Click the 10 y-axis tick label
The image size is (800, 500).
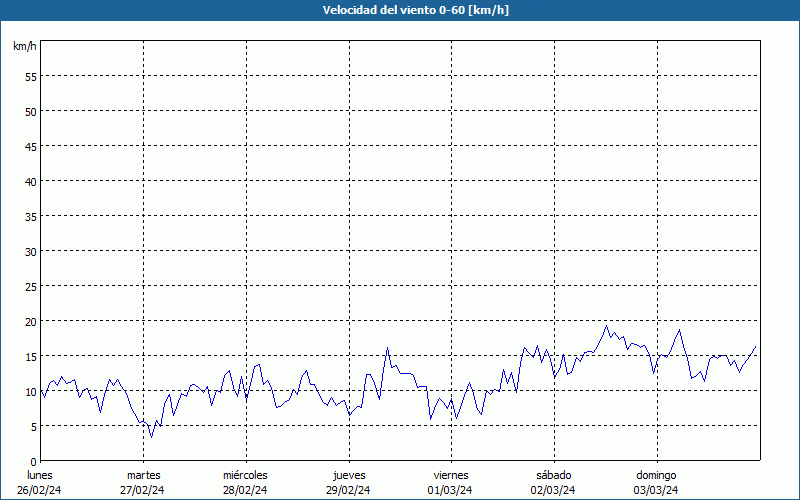[x=31, y=391]
